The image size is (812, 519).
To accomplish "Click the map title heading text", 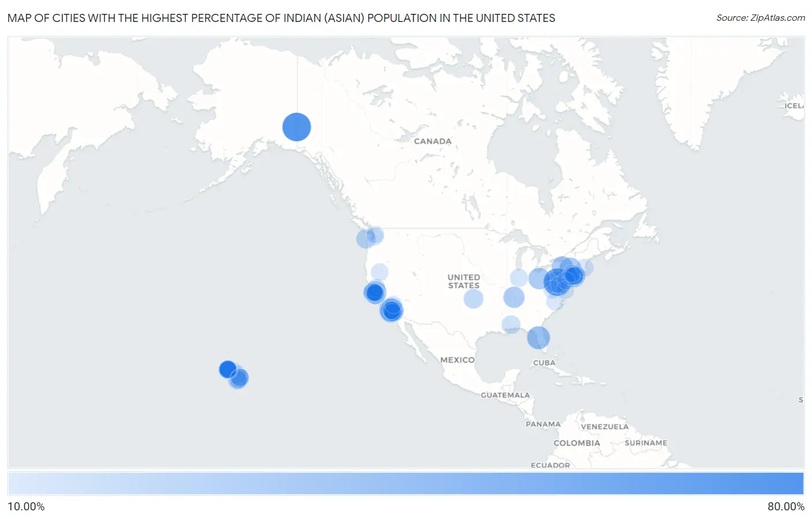I will (x=281, y=18).
